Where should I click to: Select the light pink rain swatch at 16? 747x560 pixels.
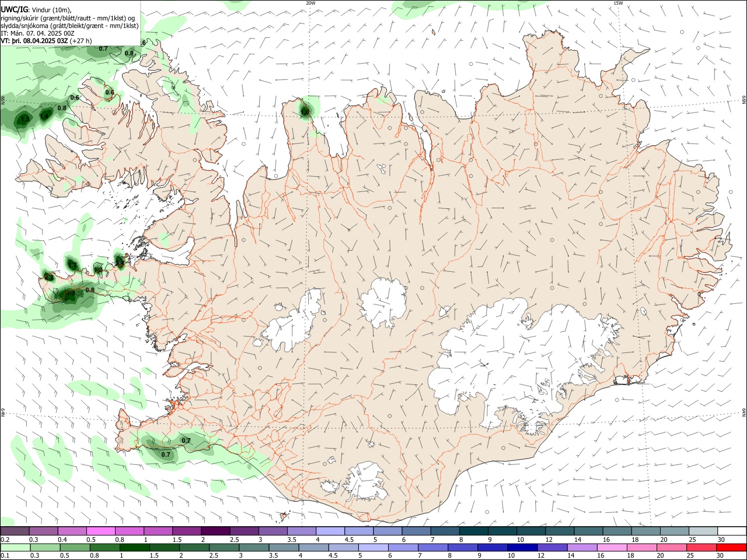click(x=612, y=547)
